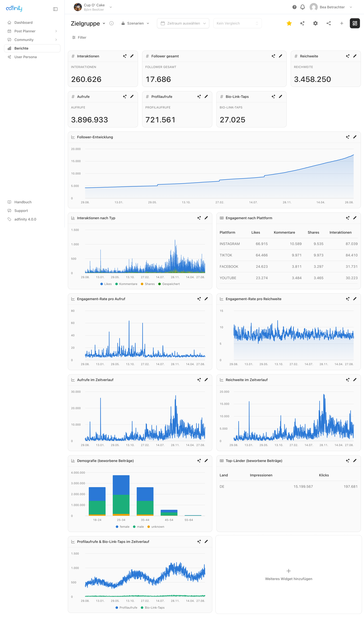
Task: Open Support link in sidebar
Action: pyautogui.click(x=32, y=211)
